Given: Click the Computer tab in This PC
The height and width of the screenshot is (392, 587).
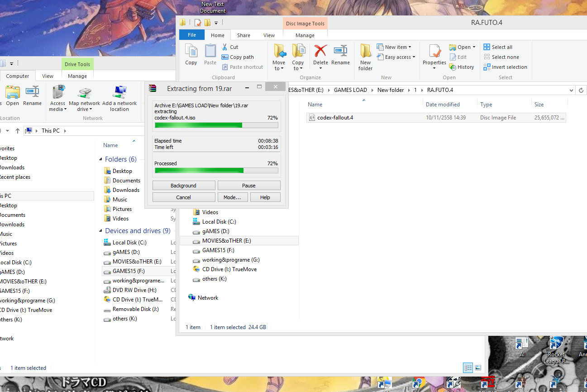Looking at the screenshot, I should click(18, 76).
